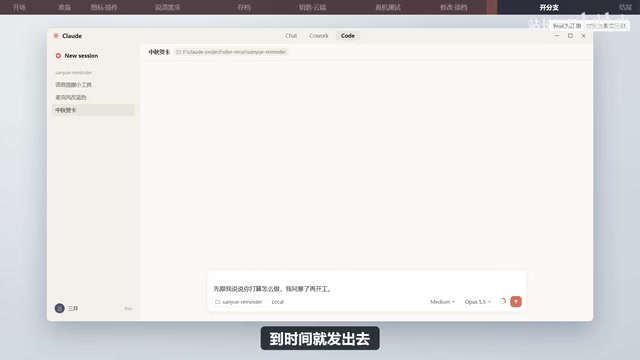640x360 pixels.
Task: Focus the message input text field
Action: pos(366,289)
